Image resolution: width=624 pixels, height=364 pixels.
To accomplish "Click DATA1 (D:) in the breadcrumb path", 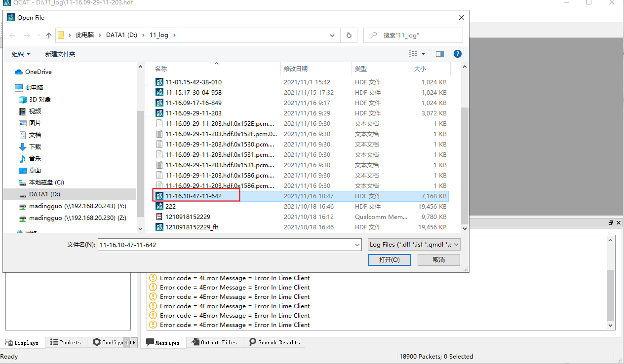I will coord(121,35).
